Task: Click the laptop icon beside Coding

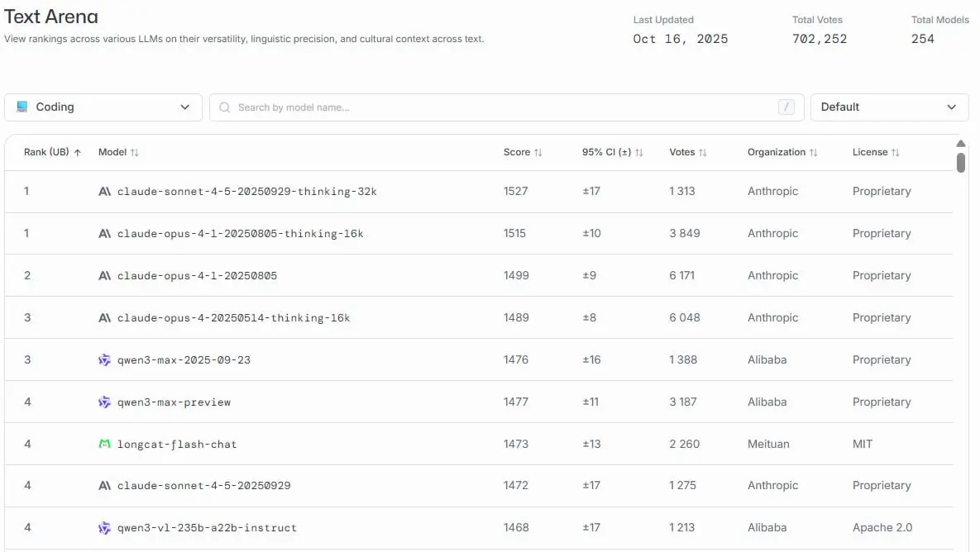Action: [22, 107]
